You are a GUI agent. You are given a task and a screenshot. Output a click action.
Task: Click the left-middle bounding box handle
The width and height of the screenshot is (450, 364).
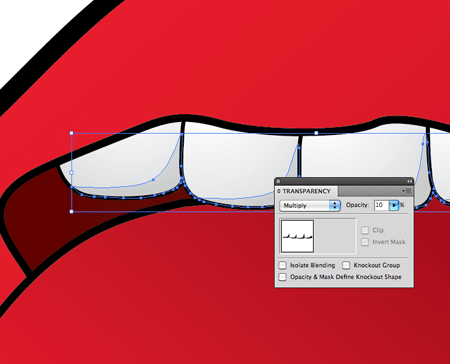click(71, 173)
